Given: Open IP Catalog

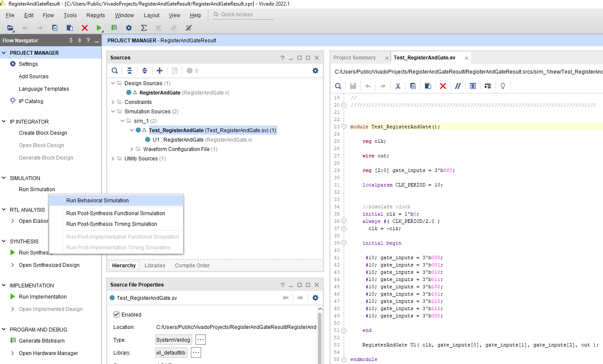Looking at the screenshot, I should point(31,101).
